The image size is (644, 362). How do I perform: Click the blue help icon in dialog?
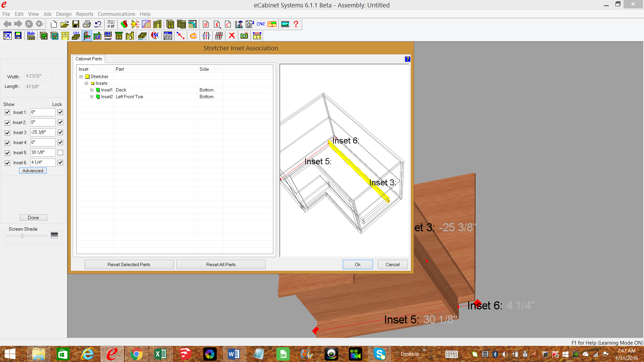[x=407, y=59]
